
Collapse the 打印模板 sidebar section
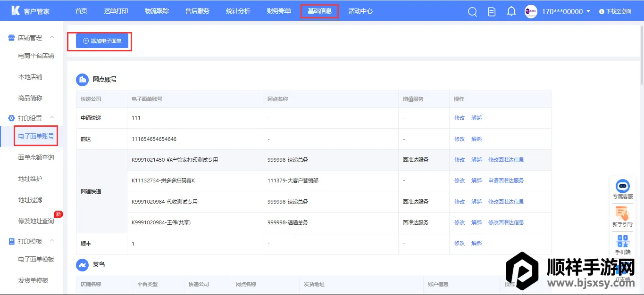tap(52, 241)
